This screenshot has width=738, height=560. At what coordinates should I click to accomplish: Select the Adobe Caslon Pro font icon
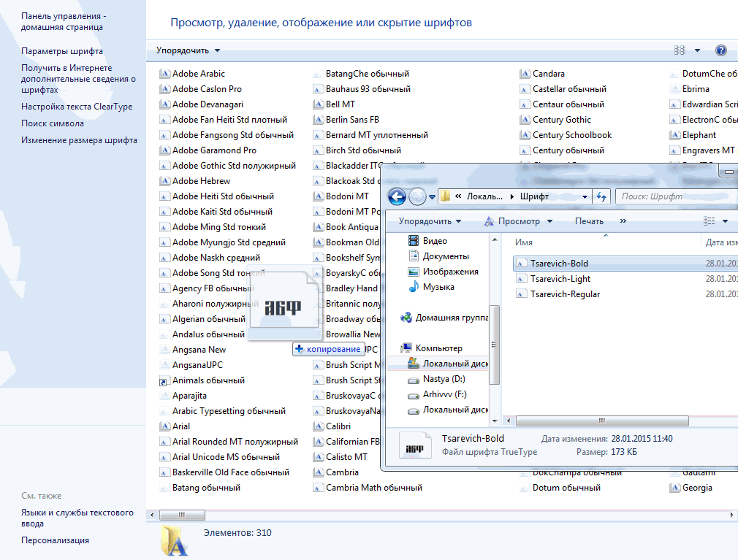(x=164, y=89)
